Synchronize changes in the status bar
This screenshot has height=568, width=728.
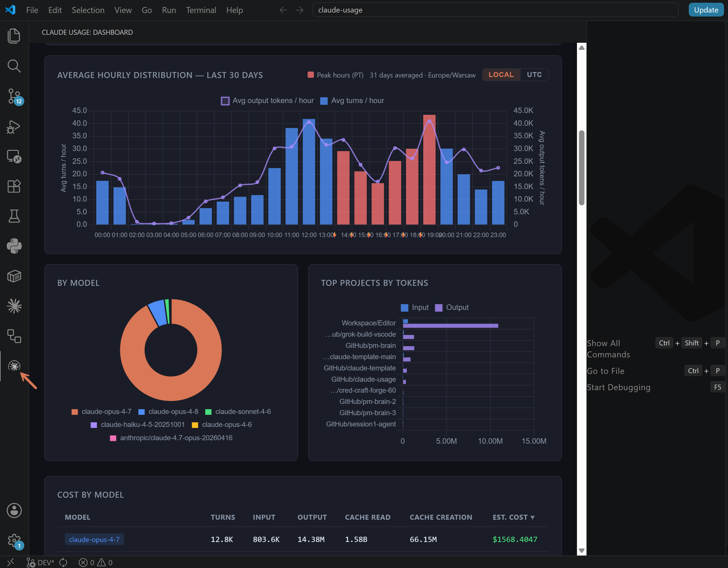pyautogui.click(x=63, y=562)
